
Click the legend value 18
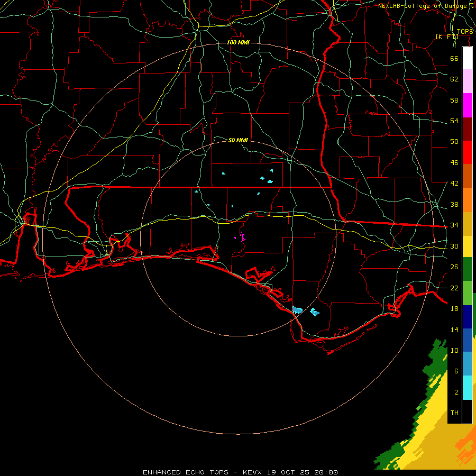454,309
